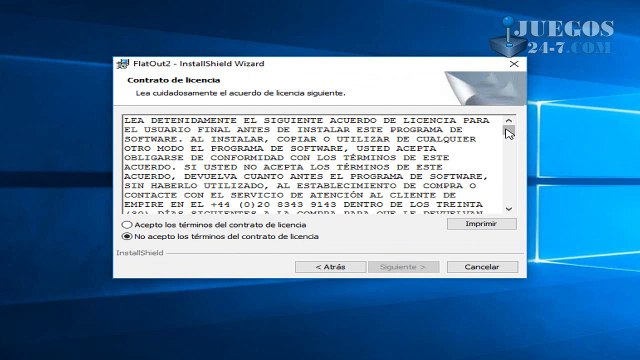Click inside the license agreement text box
The height and width of the screenshot is (360, 640).
click(313, 164)
